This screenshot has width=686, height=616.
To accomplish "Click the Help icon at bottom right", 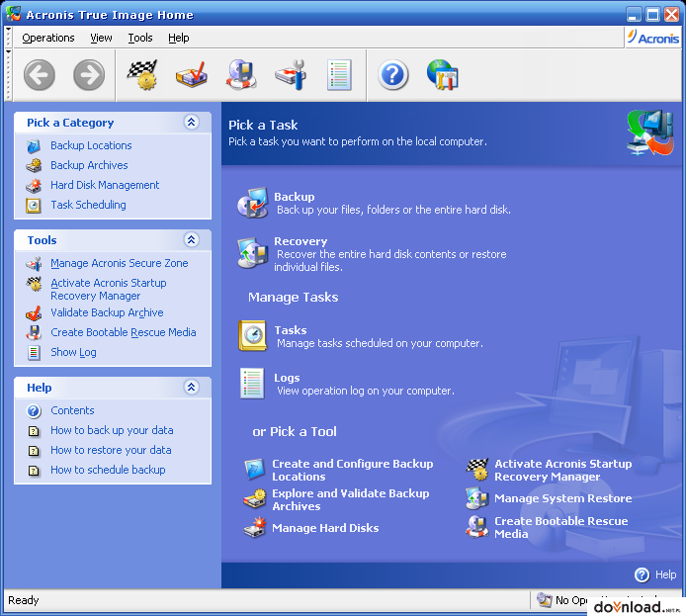I will coord(642,574).
